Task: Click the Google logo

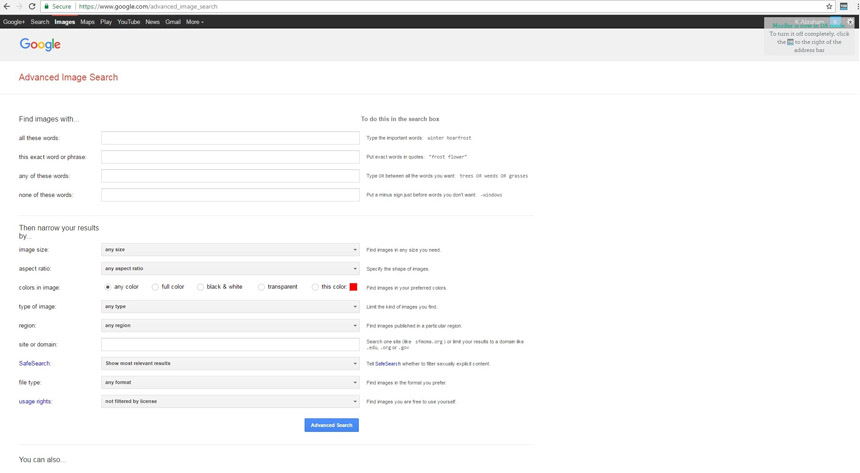Action: click(40, 44)
